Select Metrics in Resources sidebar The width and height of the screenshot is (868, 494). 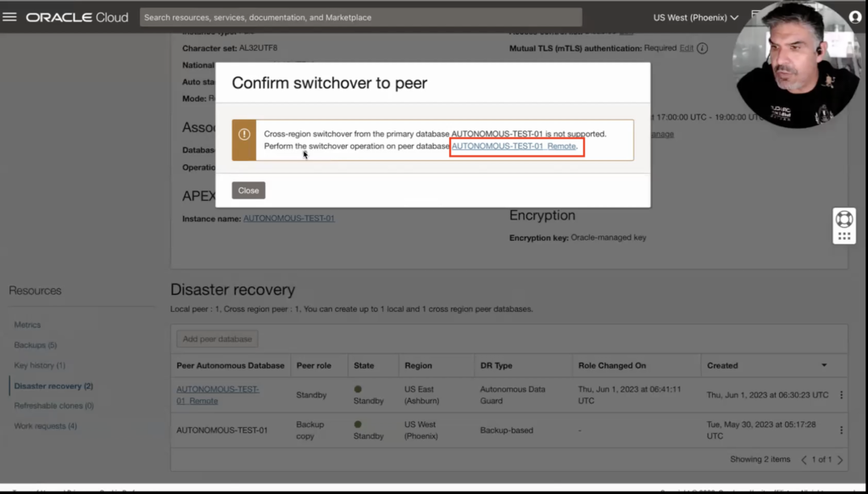27,325
